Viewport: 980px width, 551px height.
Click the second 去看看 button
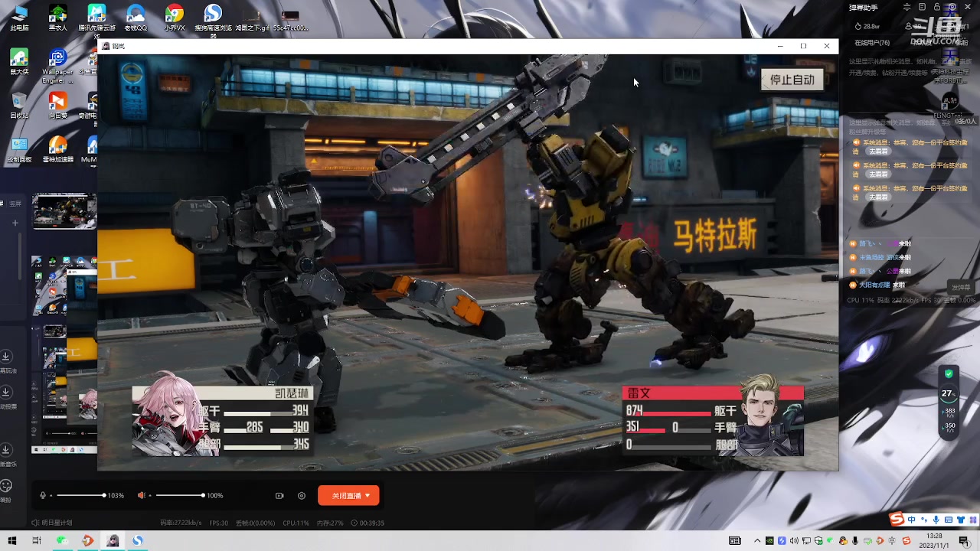[x=878, y=174]
